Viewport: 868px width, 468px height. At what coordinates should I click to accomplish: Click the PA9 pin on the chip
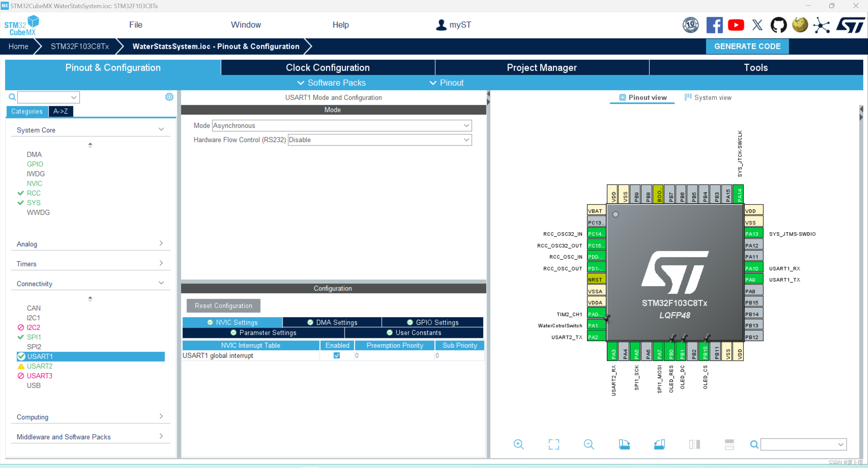point(753,279)
